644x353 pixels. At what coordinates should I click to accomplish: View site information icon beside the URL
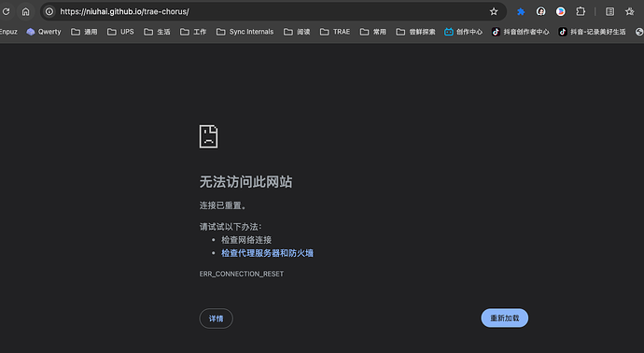click(49, 11)
